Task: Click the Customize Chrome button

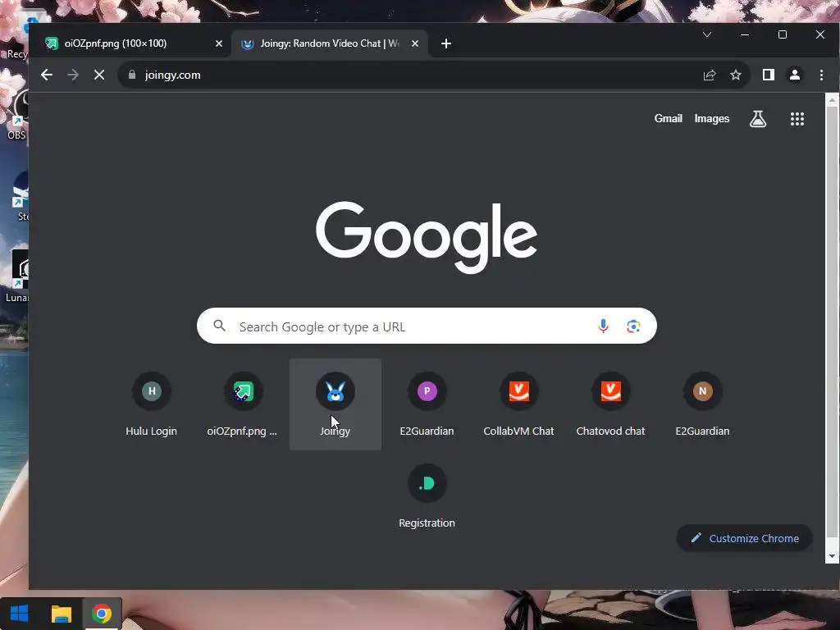Action: coord(745,538)
